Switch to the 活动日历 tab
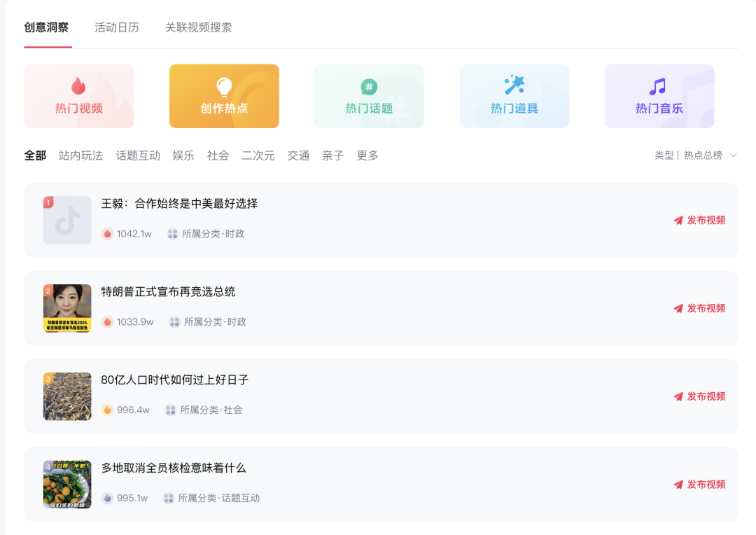Image resolution: width=756 pixels, height=535 pixels. (117, 27)
